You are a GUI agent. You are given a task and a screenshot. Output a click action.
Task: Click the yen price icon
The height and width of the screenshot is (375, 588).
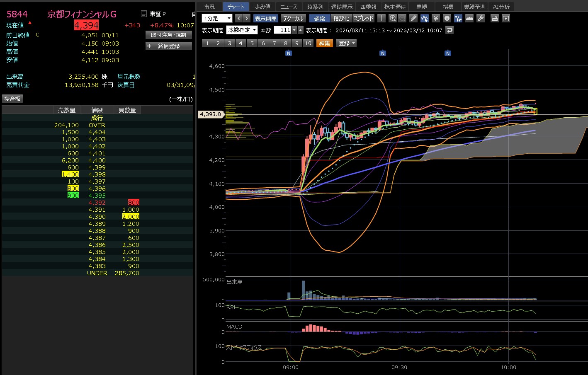[435, 18]
